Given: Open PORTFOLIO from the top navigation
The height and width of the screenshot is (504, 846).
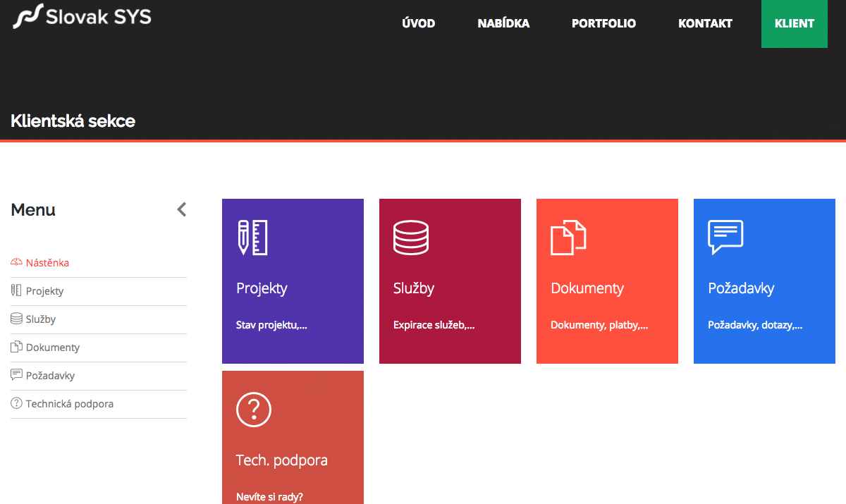Looking at the screenshot, I should pyautogui.click(x=603, y=23).
